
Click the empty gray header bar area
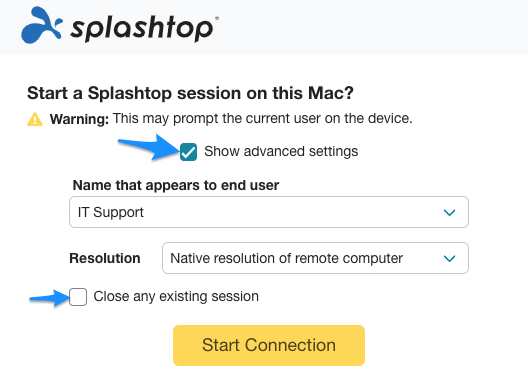(370, 27)
